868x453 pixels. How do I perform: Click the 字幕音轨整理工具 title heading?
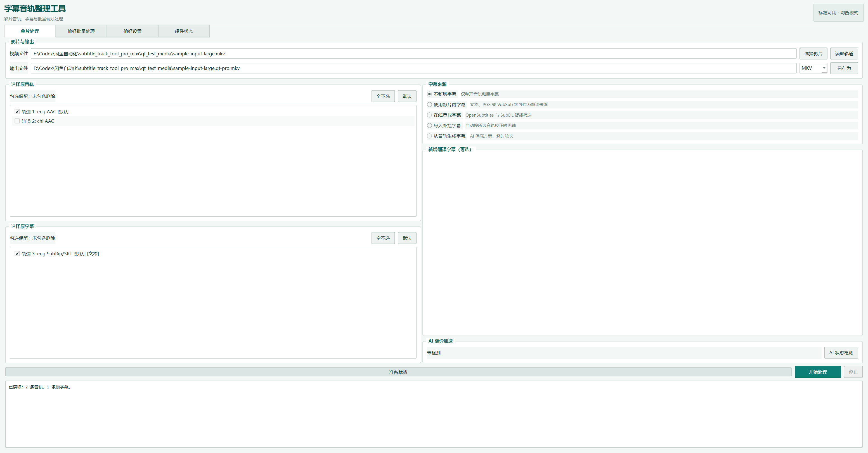point(35,8)
